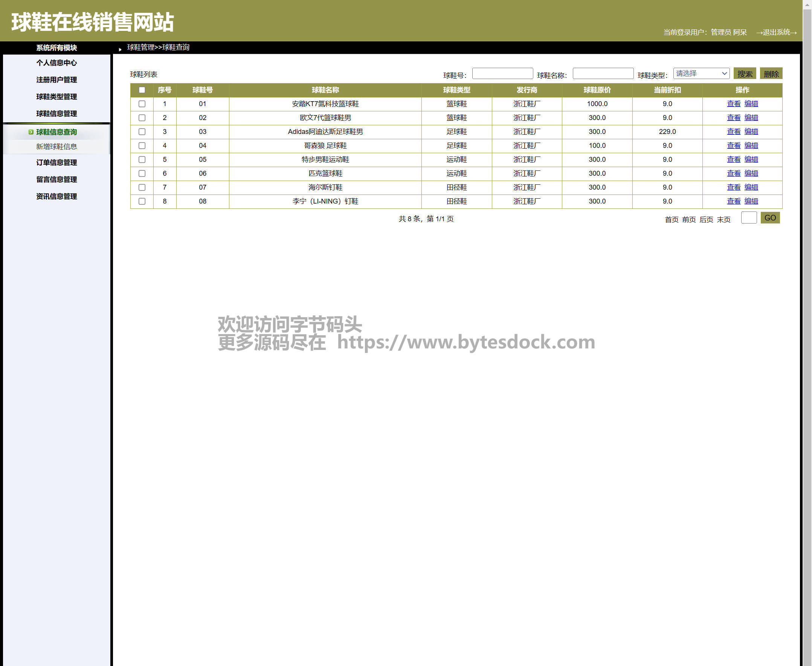The height and width of the screenshot is (666, 812).
Task: Click 查看 link for 欧文7代篮球鞋男
Action: [733, 118]
